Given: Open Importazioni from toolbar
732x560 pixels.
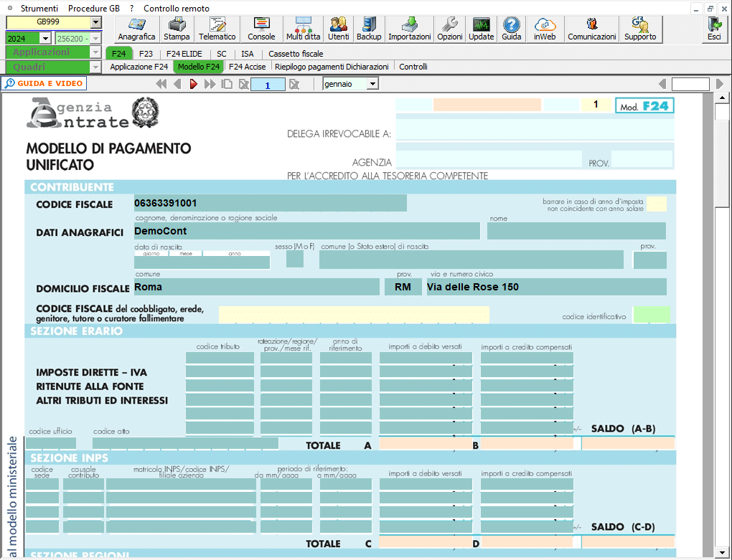Looking at the screenshot, I should tap(409, 29).
